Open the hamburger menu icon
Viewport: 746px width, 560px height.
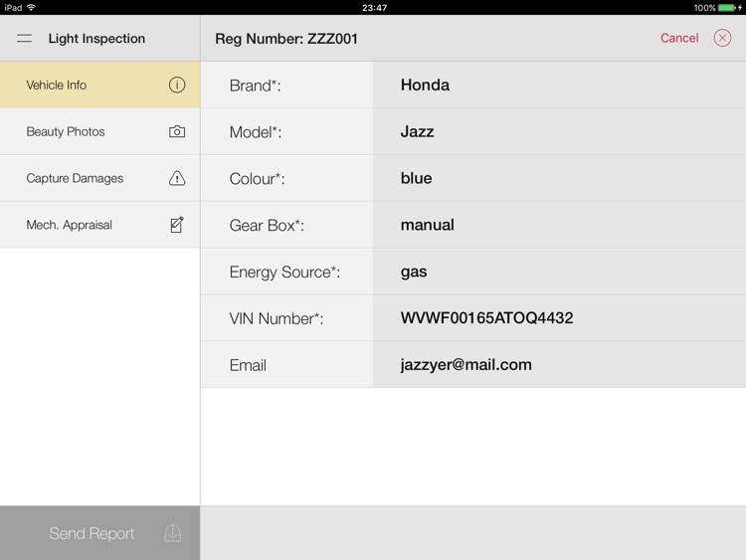pos(25,39)
